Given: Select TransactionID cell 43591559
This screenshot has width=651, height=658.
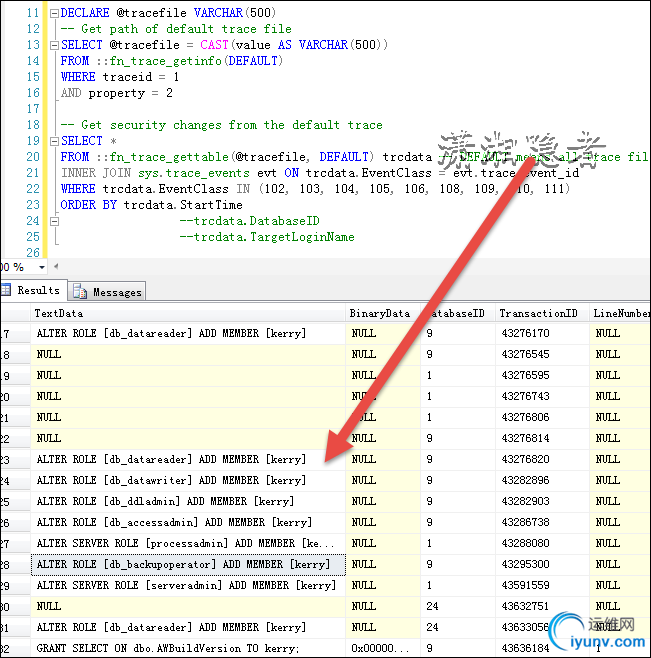Looking at the screenshot, I should click(x=542, y=585).
